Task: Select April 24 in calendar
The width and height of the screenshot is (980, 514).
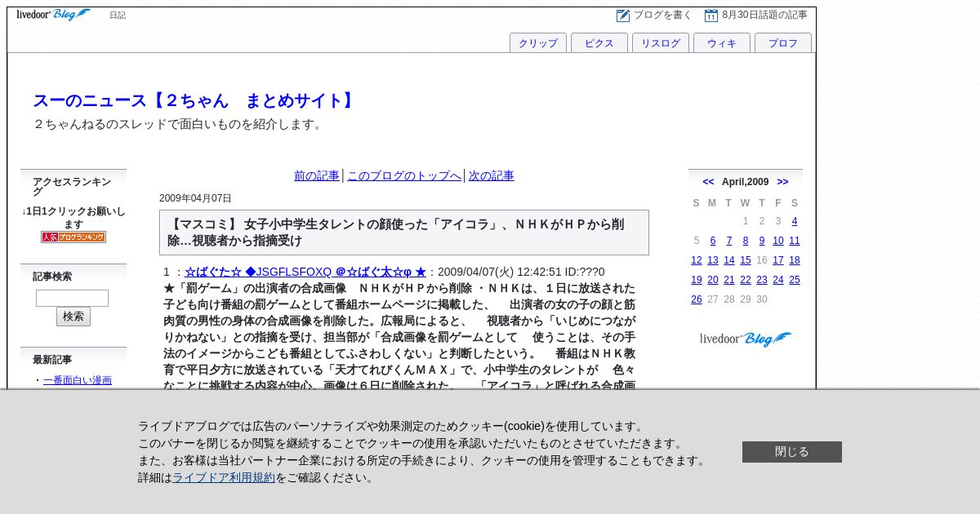Action: [778, 280]
